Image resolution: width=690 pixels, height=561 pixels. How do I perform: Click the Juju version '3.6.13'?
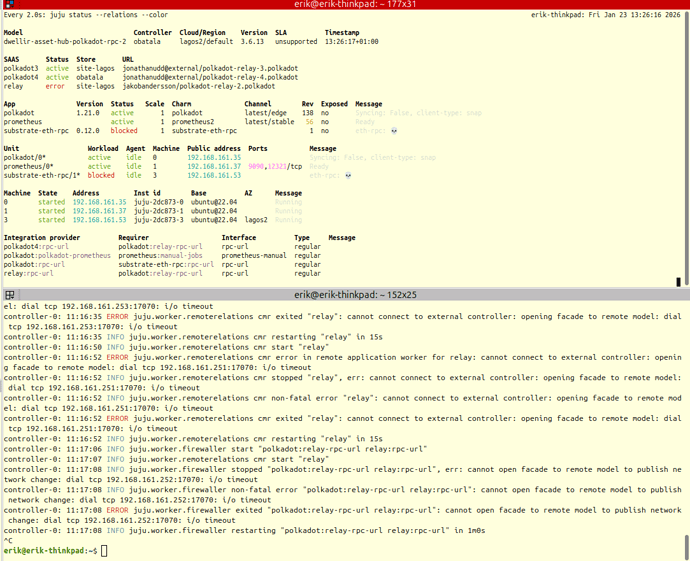pyautogui.click(x=252, y=42)
